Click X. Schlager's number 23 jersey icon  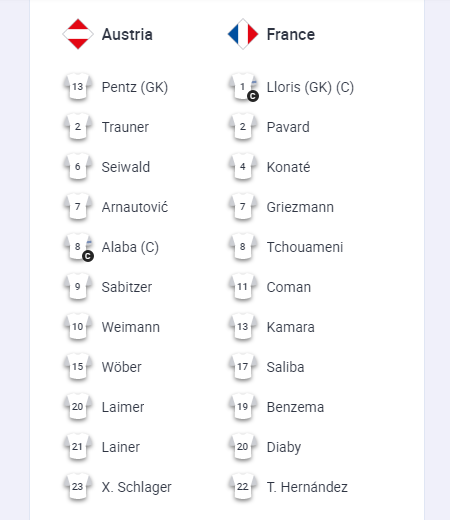[x=78, y=487]
